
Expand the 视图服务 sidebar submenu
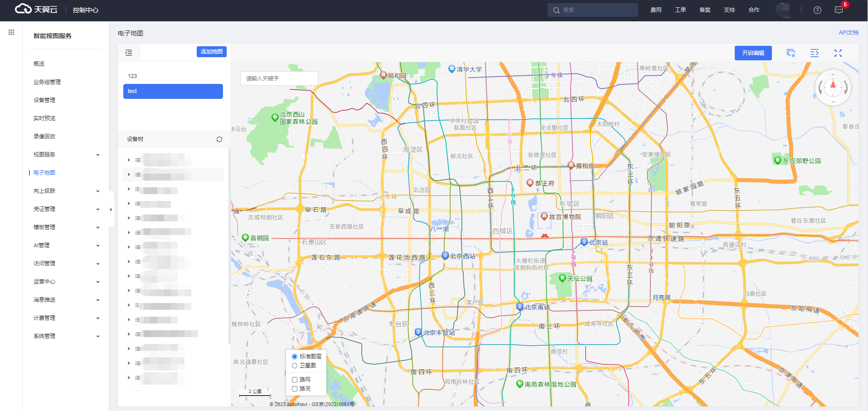(x=66, y=155)
